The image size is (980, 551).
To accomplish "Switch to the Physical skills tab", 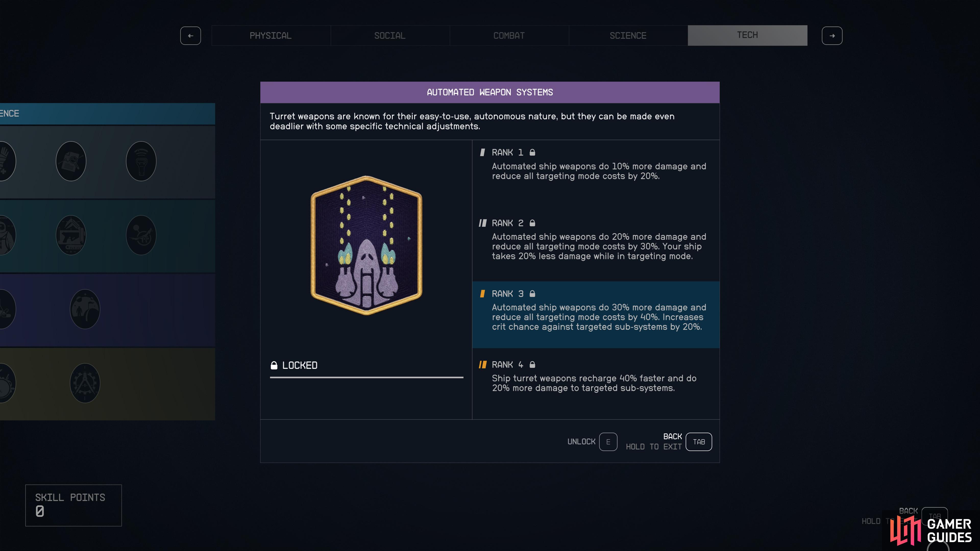I will 271,36.
